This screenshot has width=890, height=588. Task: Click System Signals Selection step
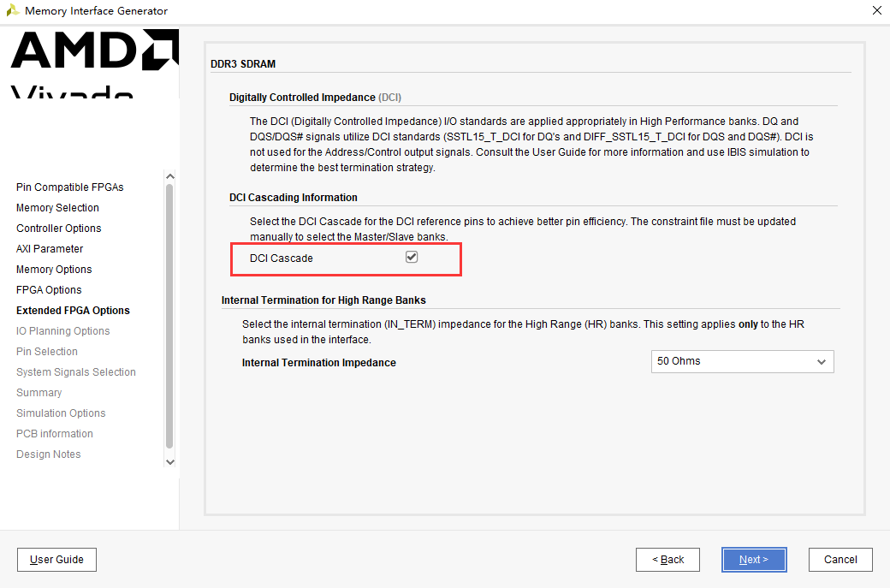click(x=76, y=371)
